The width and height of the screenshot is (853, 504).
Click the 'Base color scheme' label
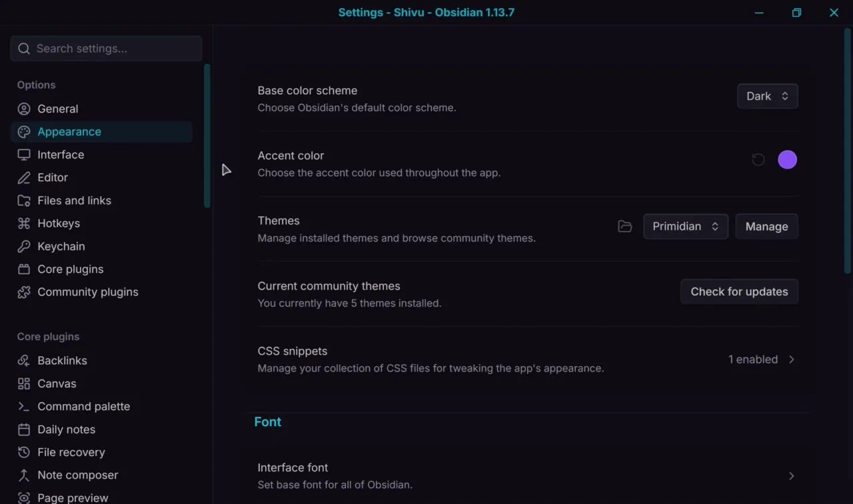click(308, 91)
